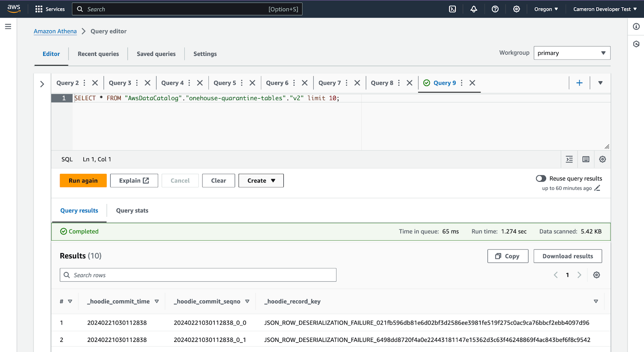Click the Run again button
This screenshot has width=644, height=352.
83,181
